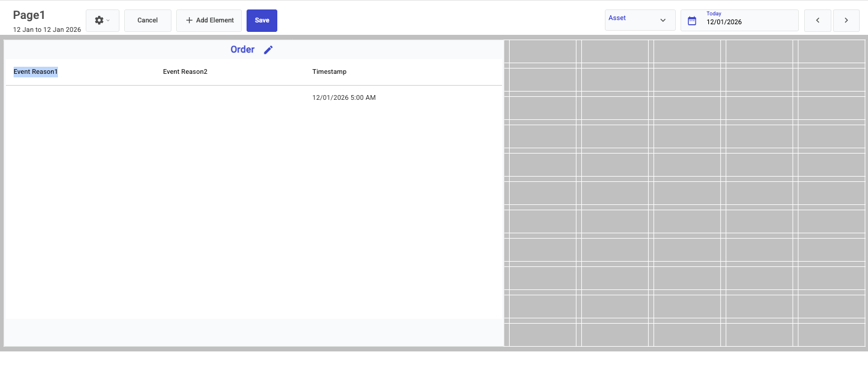
Task: Open the calendar date picker icon
Action: tap(692, 21)
